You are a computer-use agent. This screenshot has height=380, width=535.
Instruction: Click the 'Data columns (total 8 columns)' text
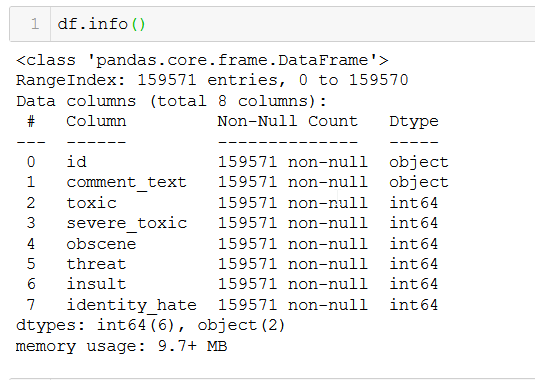[x=172, y=101]
